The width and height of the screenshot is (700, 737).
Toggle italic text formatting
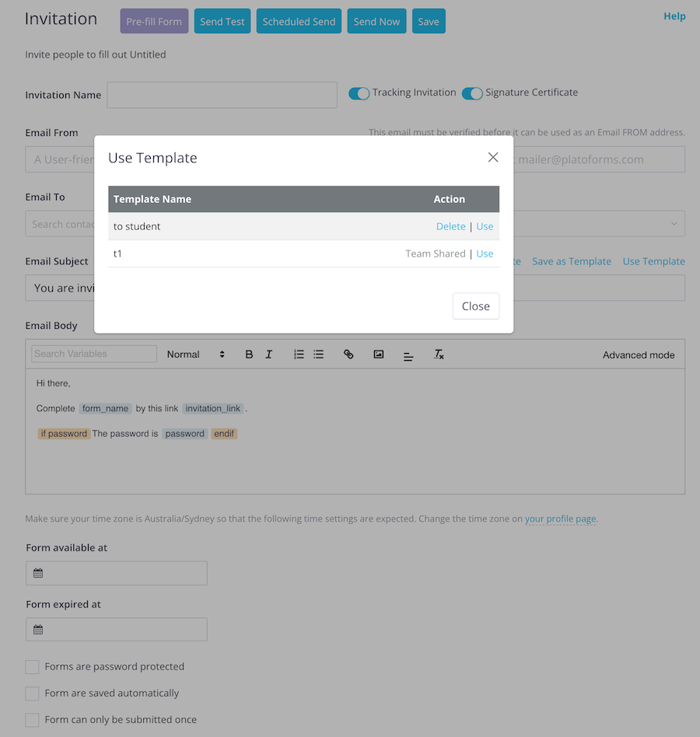[269, 355]
